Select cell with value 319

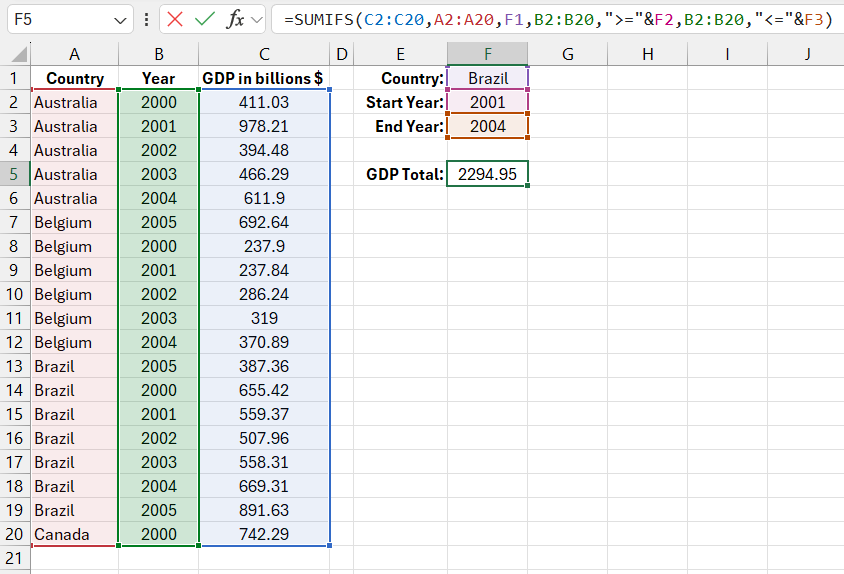pyautogui.click(x=264, y=318)
